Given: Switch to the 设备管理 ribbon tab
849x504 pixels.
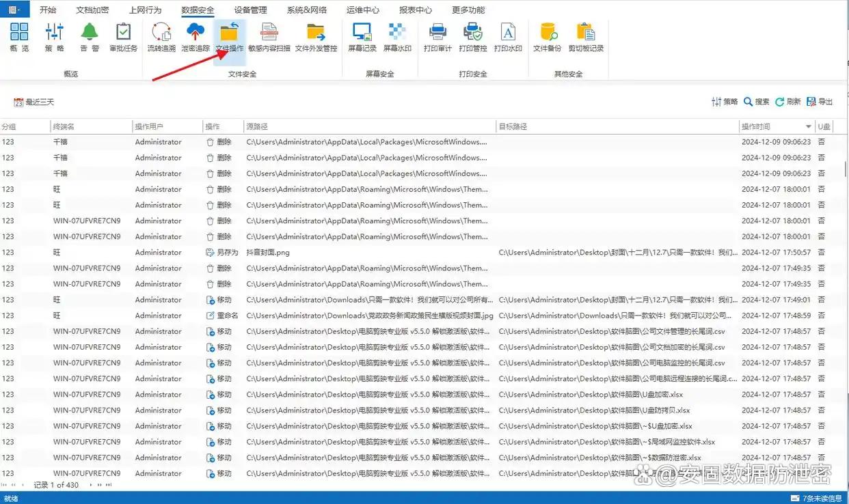Looking at the screenshot, I should point(250,10).
